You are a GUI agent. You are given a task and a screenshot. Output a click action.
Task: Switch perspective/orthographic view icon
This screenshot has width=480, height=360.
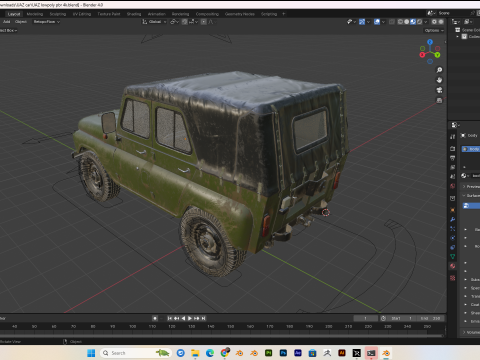(439, 100)
